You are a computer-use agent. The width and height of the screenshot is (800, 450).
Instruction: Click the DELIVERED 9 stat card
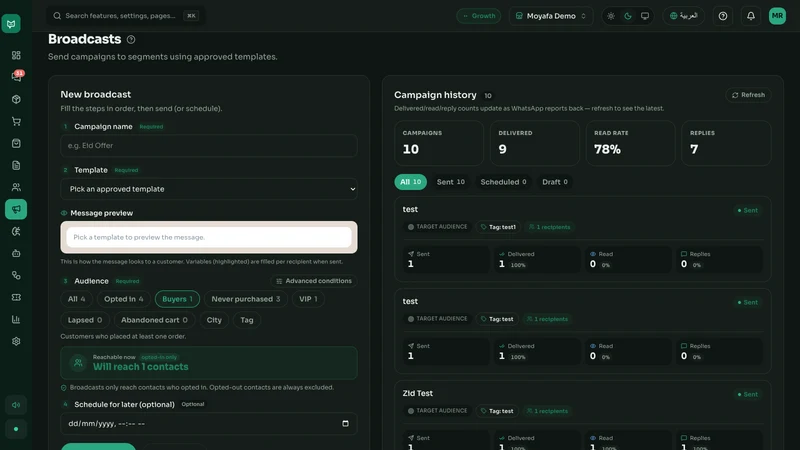coord(535,143)
